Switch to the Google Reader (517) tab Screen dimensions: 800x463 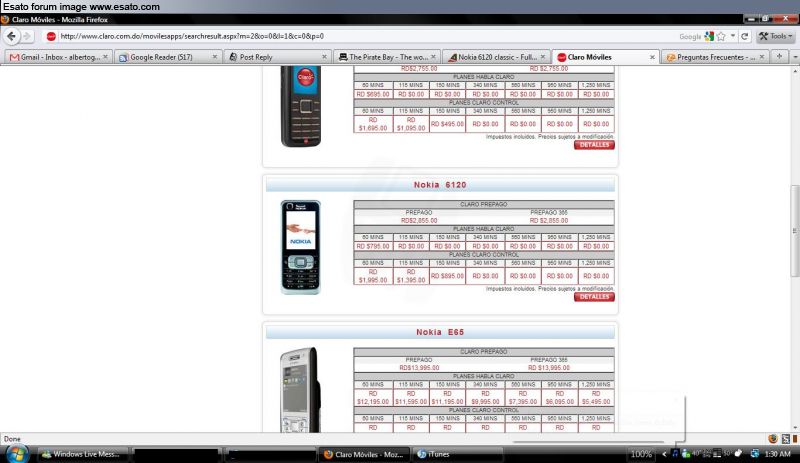[161, 57]
